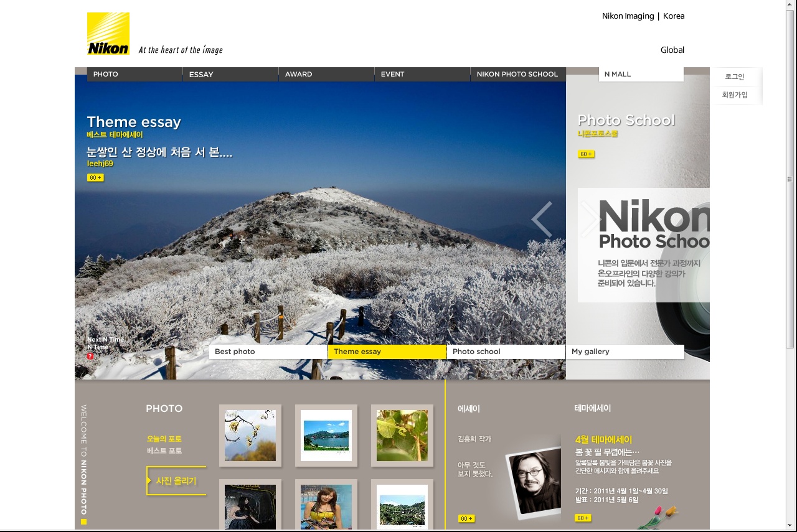Click the GO+ button in the essay section
The width and height of the screenshot is (797, 532).
click(466, 518)
